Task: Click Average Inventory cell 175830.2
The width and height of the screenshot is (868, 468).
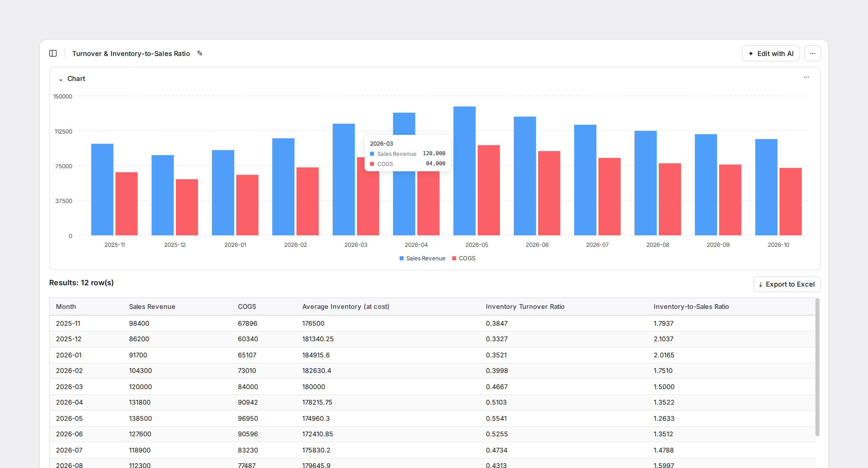Action: 316,450
